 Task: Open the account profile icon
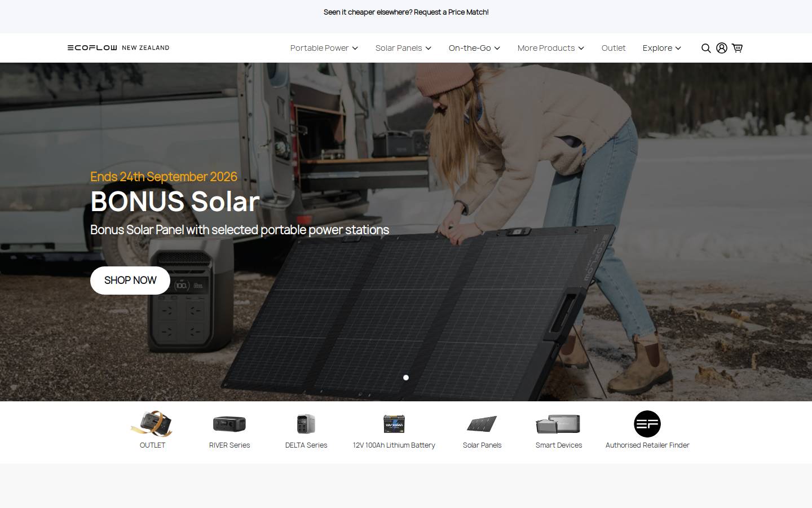(x=721, y=48)
